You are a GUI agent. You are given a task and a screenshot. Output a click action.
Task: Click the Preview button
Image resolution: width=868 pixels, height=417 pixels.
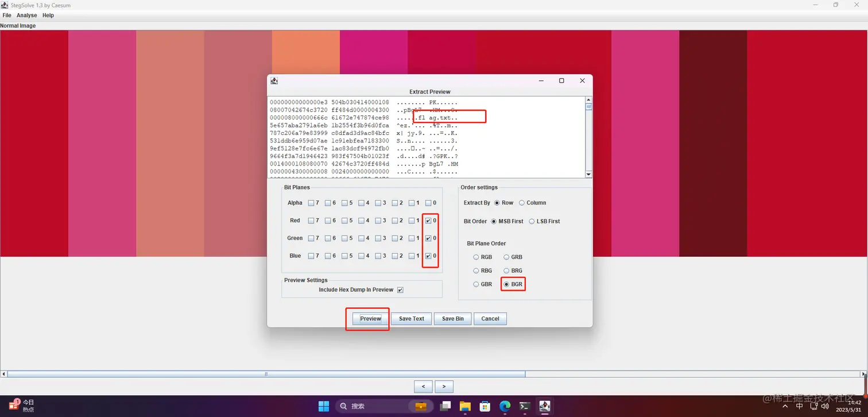[x=370, y=319]
